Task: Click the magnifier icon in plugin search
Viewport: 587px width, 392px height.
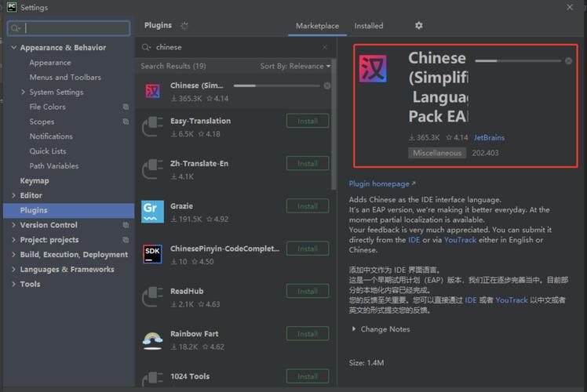Action: point(146,47)
